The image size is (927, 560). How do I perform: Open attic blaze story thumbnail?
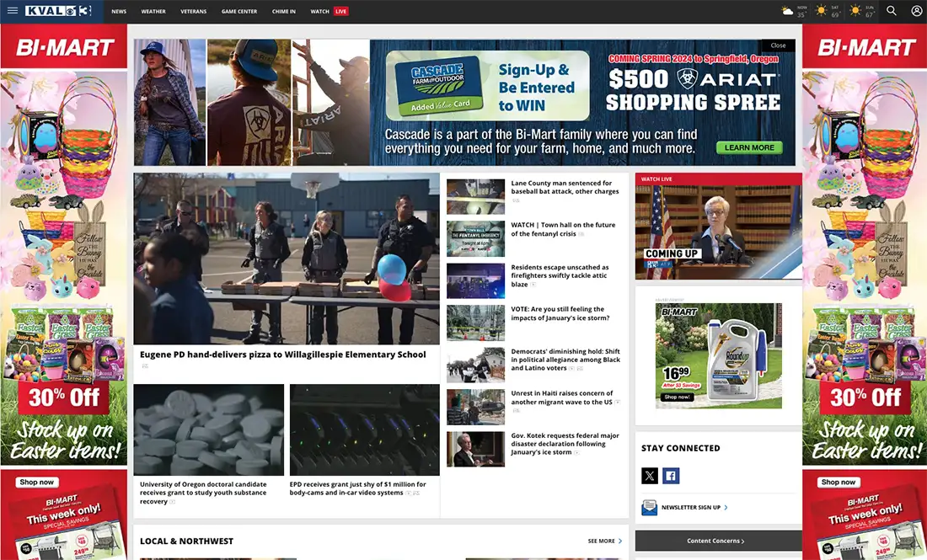tap(476, 280)
